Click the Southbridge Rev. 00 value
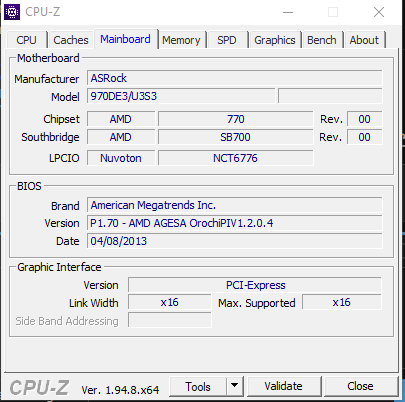Screen dimensions: 405x402 pos(364,137)
